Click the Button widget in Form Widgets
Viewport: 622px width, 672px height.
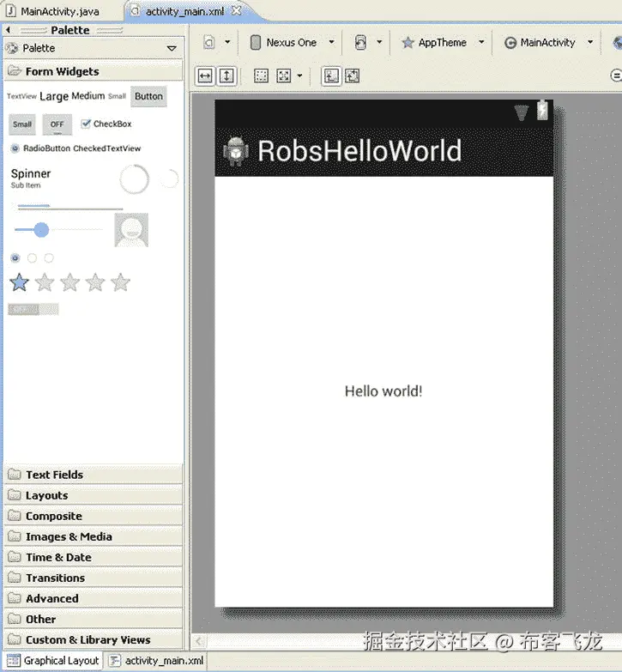[148, 96]
